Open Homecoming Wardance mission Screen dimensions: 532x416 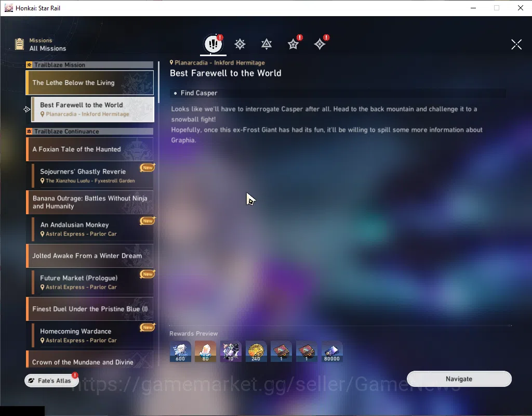[x=92, y=335]
